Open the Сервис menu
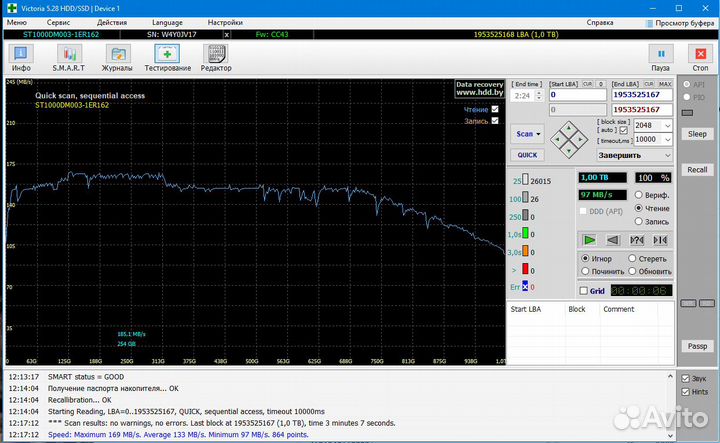Screen dimensions: 720x443 (x=58, y=21)
